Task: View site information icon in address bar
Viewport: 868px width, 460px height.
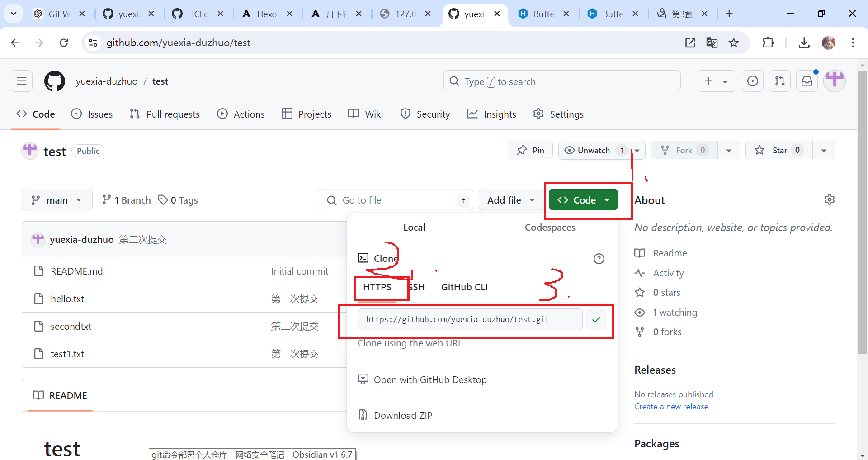Action: (93, 43)
